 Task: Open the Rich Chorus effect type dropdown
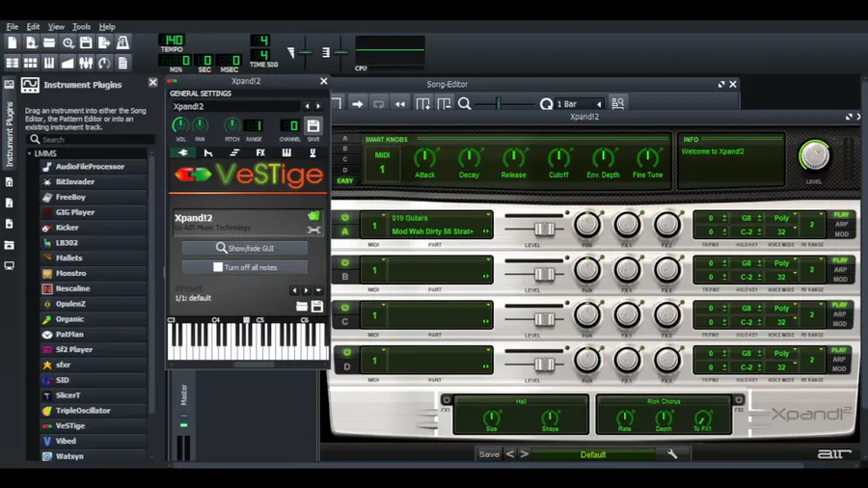(x=664, y=401)
